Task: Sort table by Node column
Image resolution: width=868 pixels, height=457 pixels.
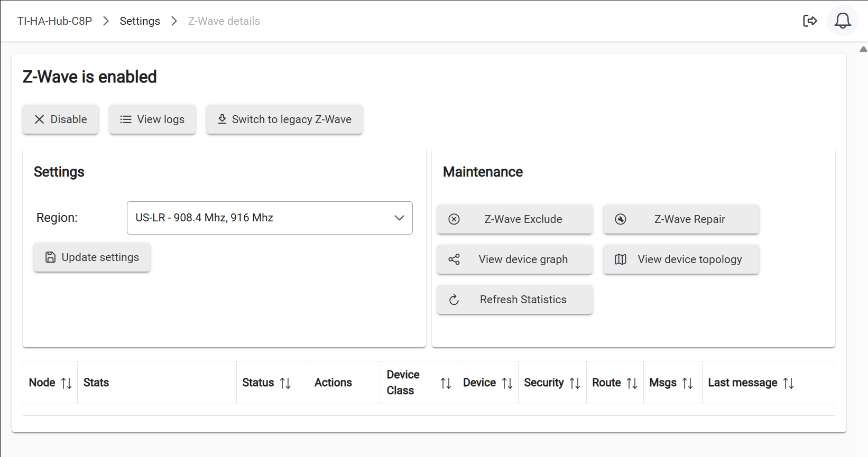Action: tap(66, 383)
